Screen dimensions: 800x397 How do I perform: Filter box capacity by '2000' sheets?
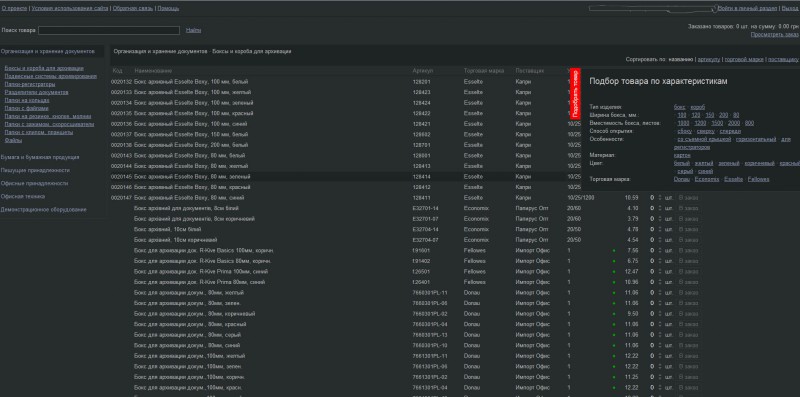734,123
